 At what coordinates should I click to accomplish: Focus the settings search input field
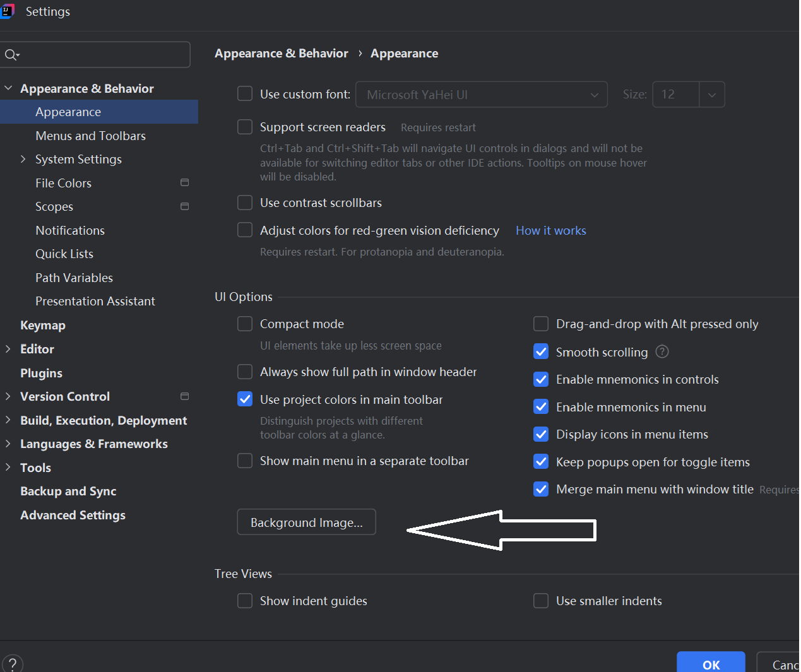(95, 55)
